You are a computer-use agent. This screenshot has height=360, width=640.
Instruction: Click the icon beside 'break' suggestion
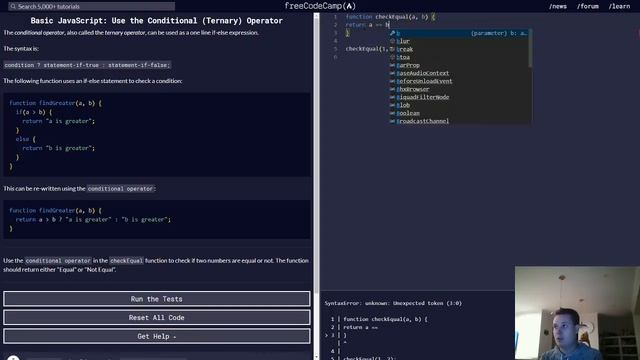pyautogui.click(x=392, y=49)
